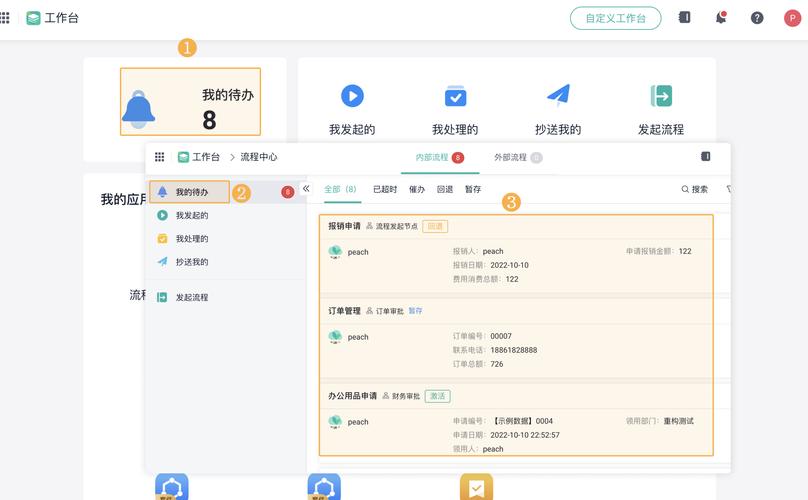Click the 工作台 logo icon in top bar
Screen dimensions: 808x500
[33, 18]
